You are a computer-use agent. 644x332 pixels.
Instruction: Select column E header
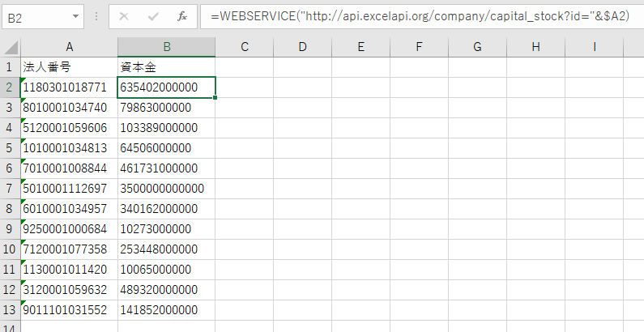coord(360,48)
